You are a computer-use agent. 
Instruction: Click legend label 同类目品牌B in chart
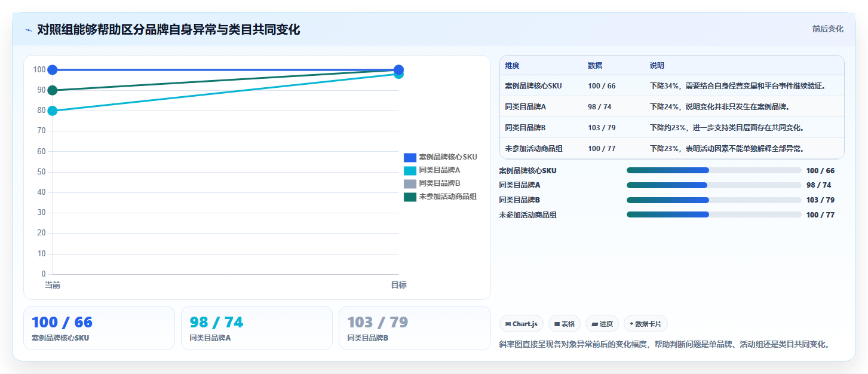(x=439, y=183)
